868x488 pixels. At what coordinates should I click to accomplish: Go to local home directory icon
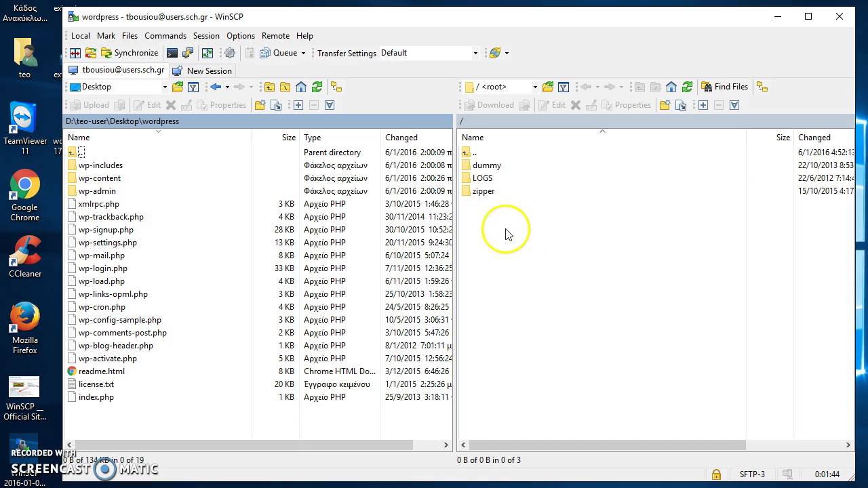[x=301, y=87]
